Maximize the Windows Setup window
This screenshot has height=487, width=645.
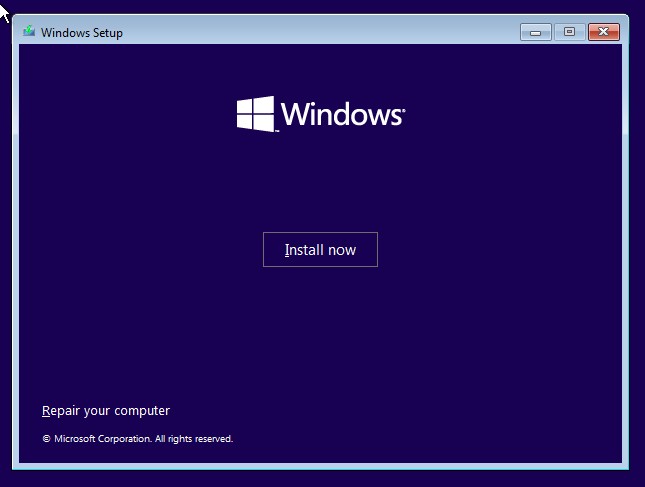tap(569, 32)
